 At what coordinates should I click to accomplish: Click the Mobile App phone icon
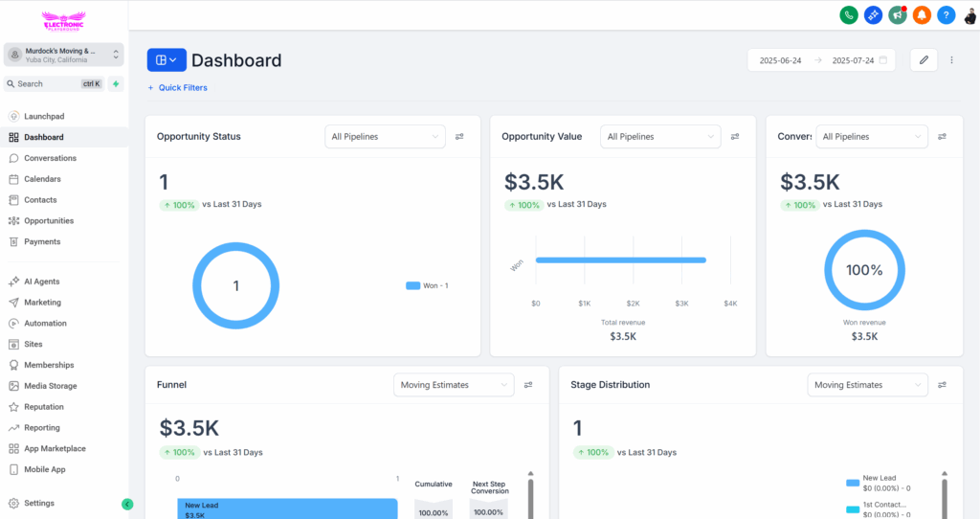coord(13,469)
